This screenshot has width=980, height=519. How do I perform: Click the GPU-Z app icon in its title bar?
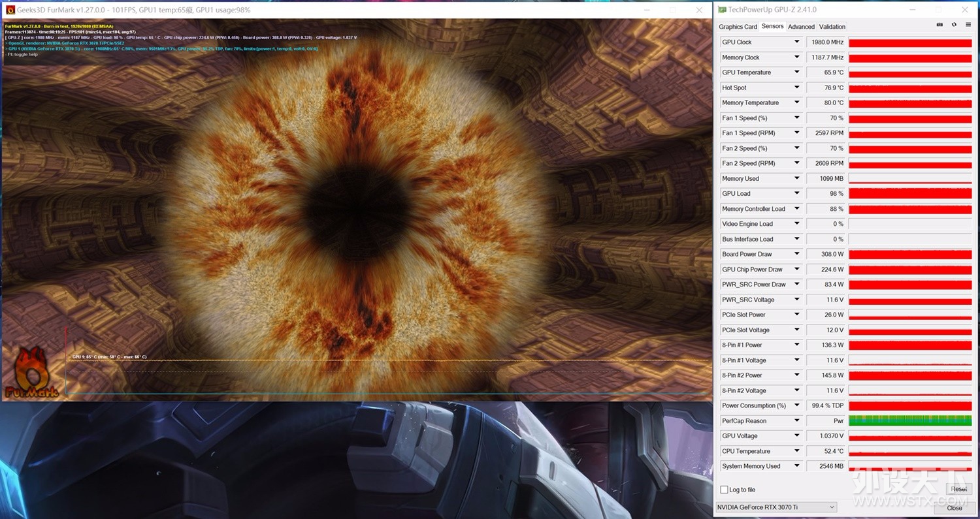pos(722,10)
